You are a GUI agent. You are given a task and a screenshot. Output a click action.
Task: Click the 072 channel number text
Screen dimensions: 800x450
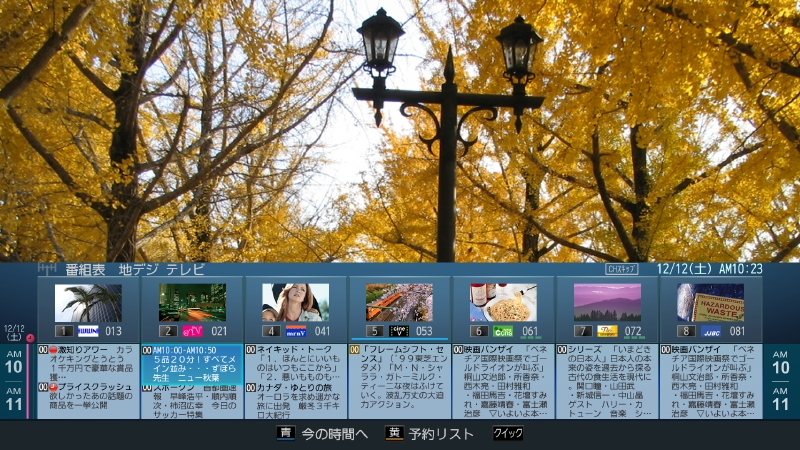(633, 331)
